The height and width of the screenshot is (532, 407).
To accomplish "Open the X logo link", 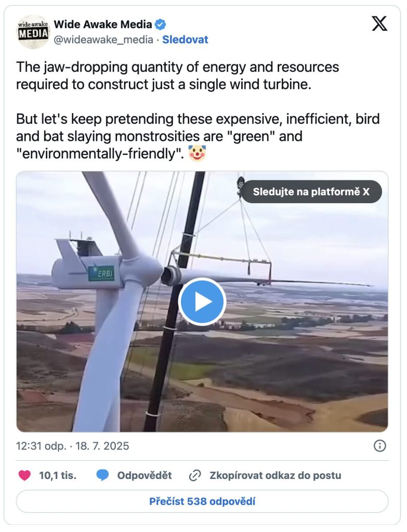I will (x=379, y=24).
